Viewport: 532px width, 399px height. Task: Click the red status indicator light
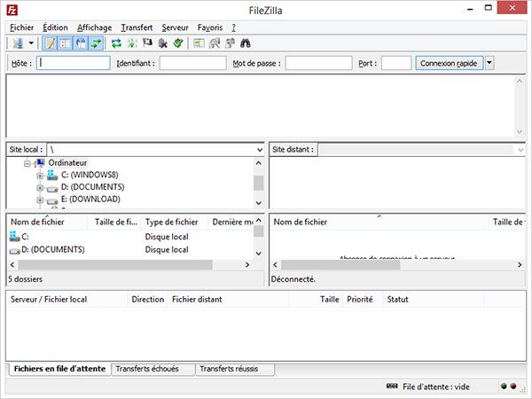click(x=513, y=386)
